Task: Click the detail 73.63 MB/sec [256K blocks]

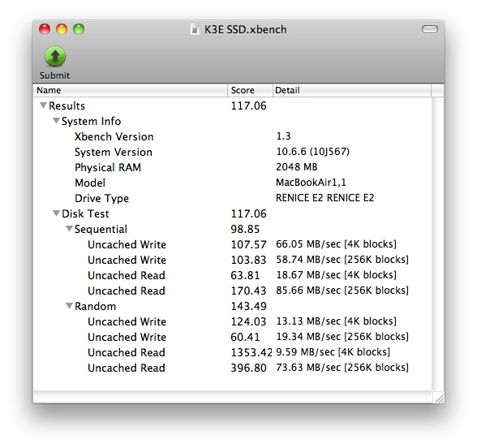Action: pos(342,368)
